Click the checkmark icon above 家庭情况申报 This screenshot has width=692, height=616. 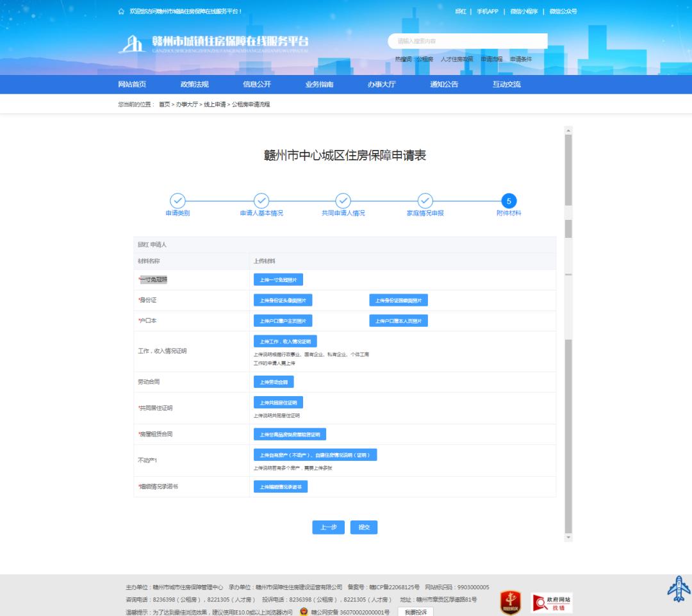(x=425, y=201)
